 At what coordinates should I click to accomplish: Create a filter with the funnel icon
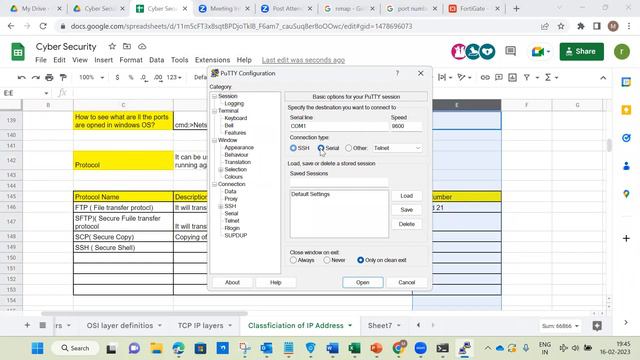coord(527,77)
